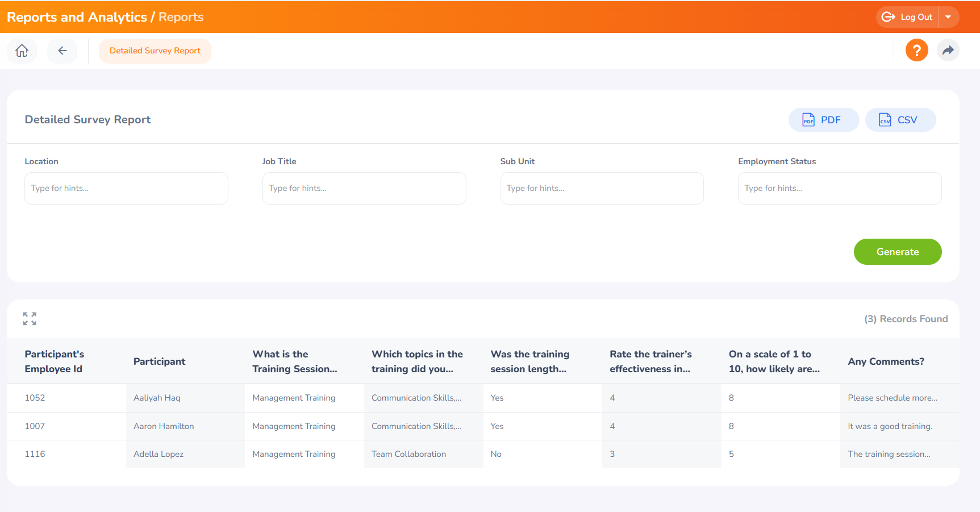Click the back arrow button

(62, 51)
